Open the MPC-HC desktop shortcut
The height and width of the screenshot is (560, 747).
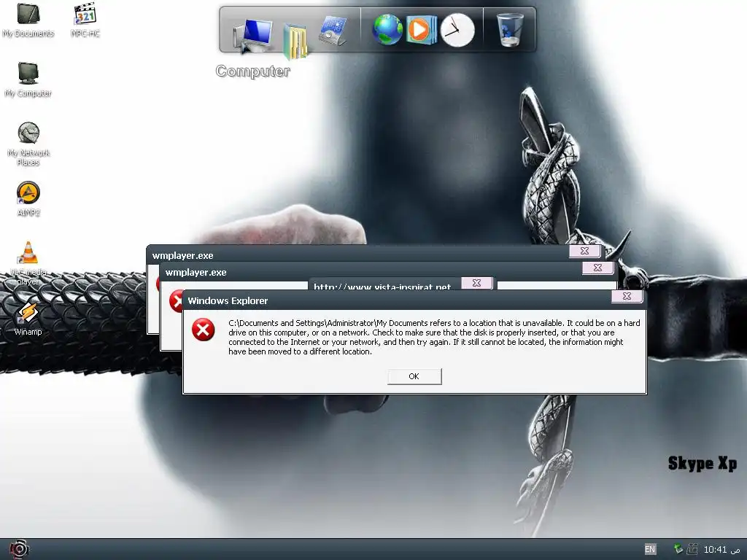tap(85, 20)
